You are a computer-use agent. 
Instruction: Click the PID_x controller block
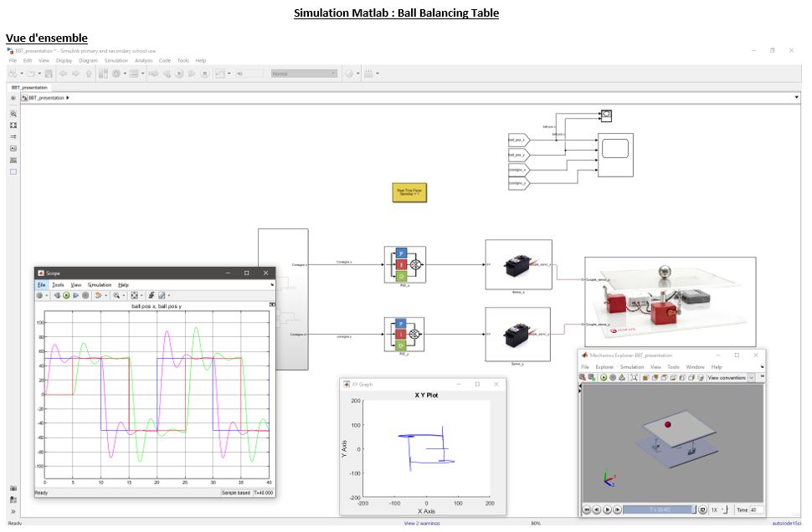(x=405, y=264)
